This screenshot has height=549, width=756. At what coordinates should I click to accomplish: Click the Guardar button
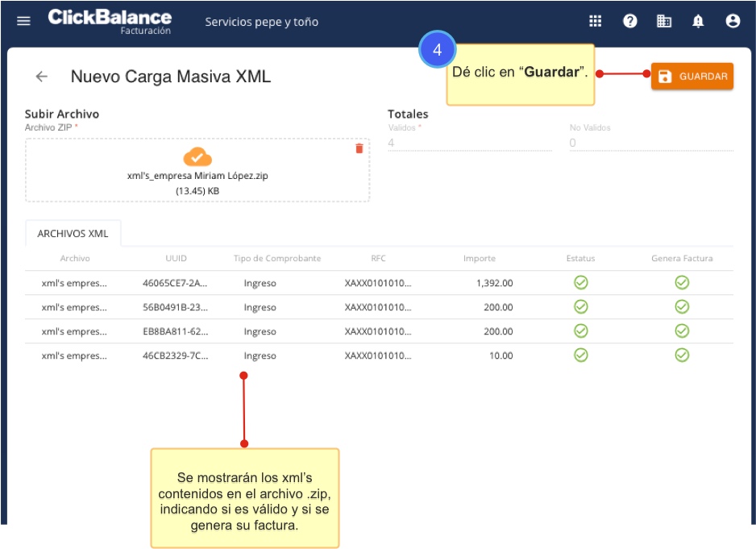point(692,77)
